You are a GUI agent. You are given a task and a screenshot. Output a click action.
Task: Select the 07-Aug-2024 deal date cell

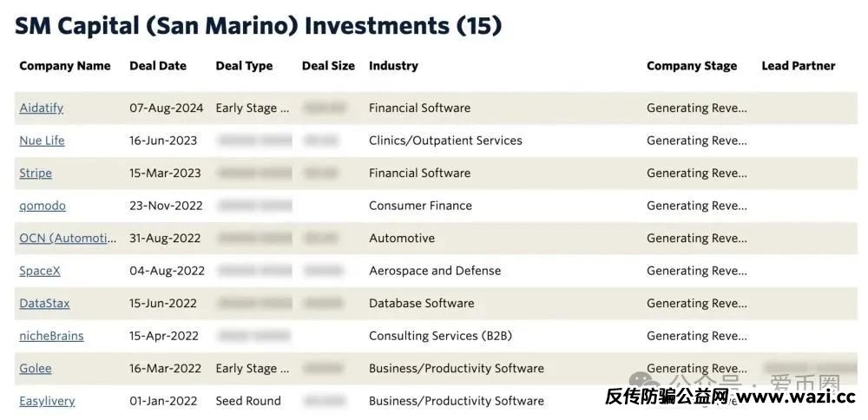[167, 108]
